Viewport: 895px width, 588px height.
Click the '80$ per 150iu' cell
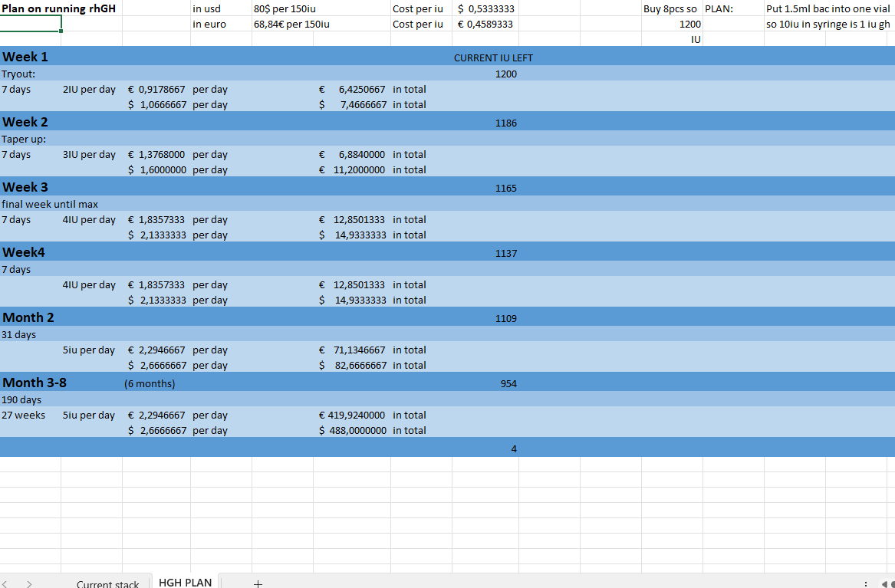pos(284,8)
